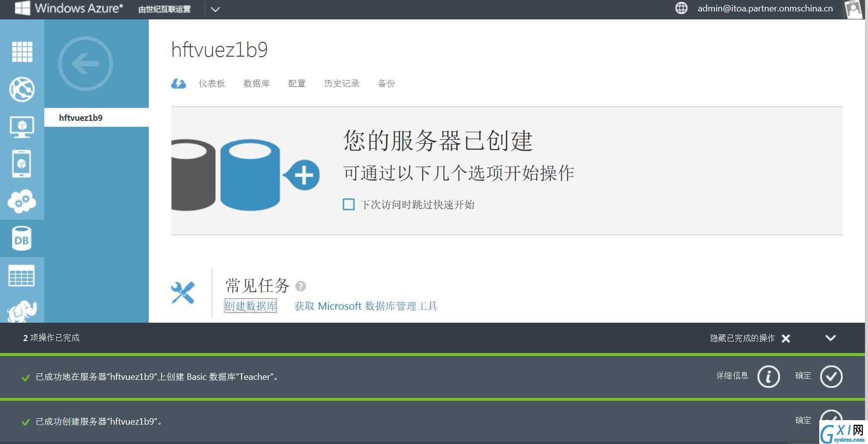The image size is (868, 444).
Task: Open the header dropdown chevron next to 由世纪互联运营
Action: coord(215,9)
